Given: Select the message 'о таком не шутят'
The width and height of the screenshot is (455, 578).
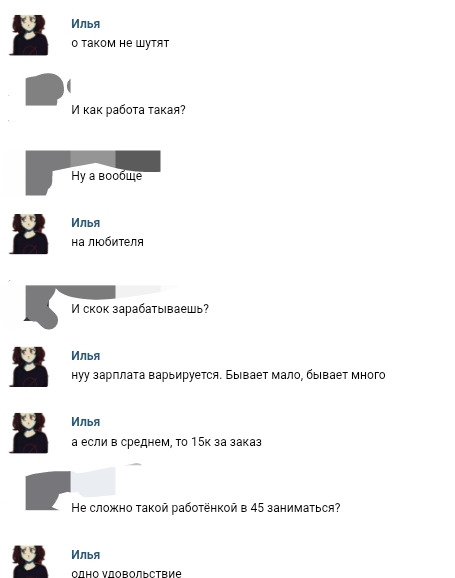Looking at the screenshot, I should coord(120,43).
